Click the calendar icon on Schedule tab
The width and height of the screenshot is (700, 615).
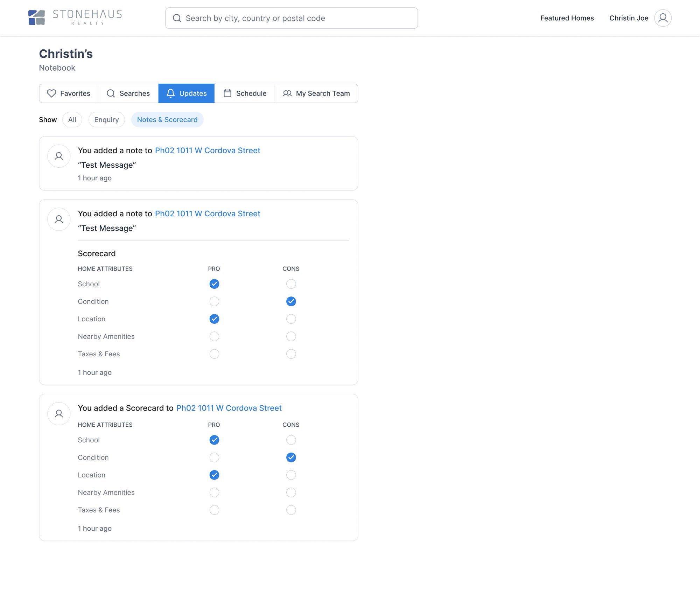click(227, 93)
